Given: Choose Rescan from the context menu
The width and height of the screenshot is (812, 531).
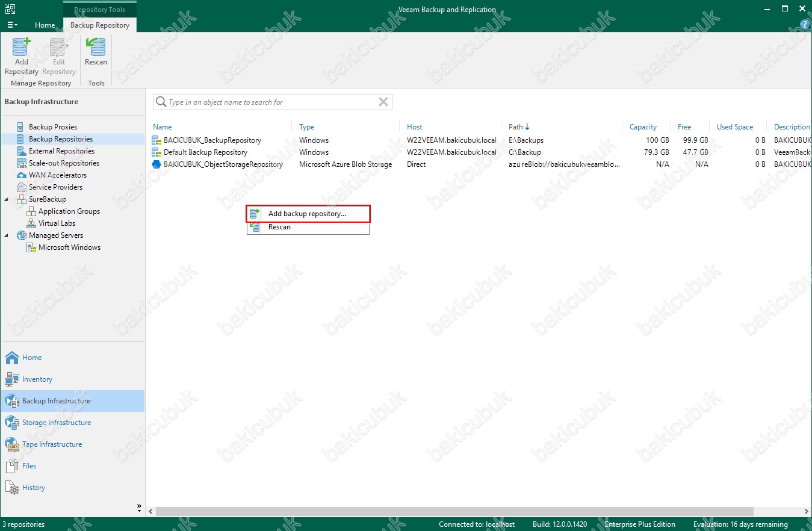Looking at the screenshot, I should (x=308, y=227).
